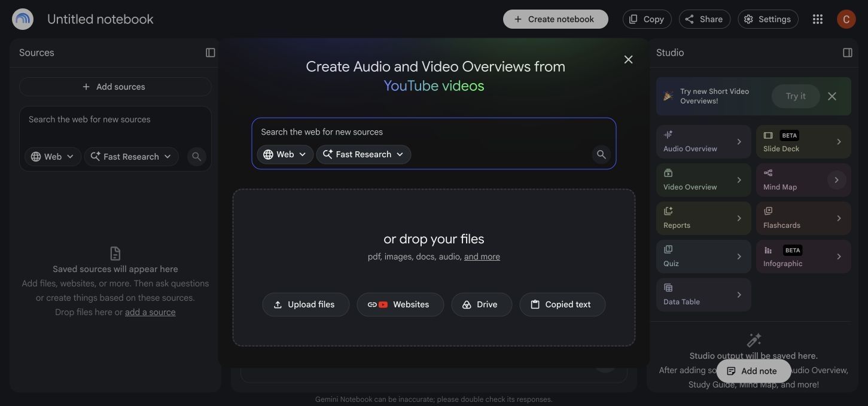Share the notebook
868x406 pixels.
tap(704, 19)
